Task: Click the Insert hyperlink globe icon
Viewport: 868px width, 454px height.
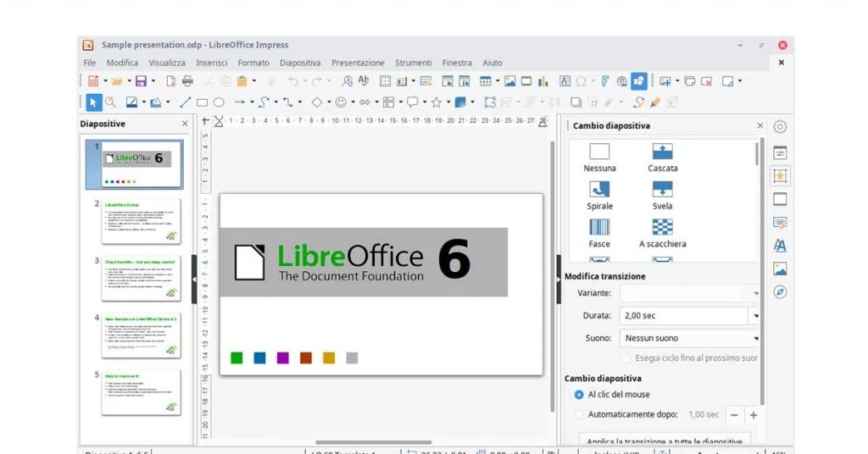Action: [x=622, y=81]
